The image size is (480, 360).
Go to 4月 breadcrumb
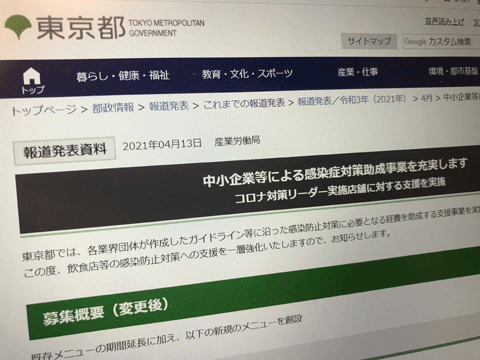click(x=427, y=98)
